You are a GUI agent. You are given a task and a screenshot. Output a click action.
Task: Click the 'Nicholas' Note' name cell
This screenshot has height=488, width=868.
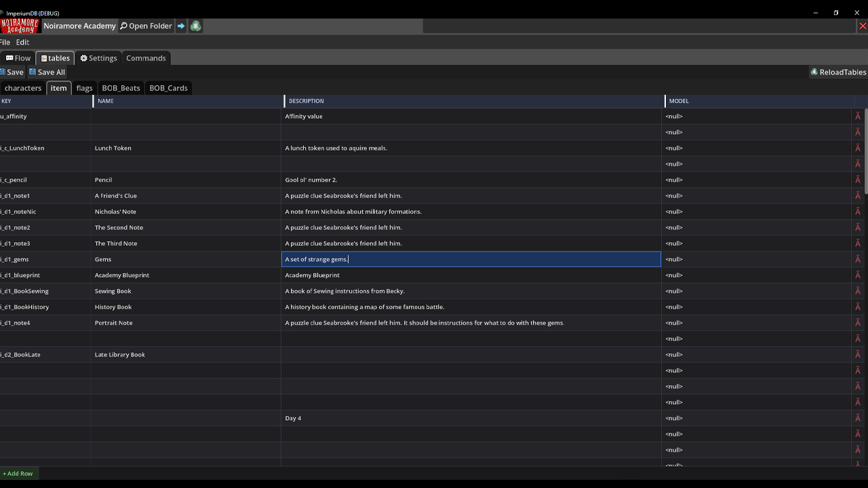click(186, 211)
